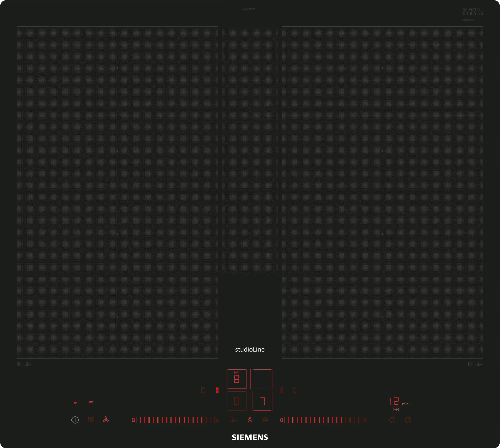Tap the right flexMotion arrows icon
Viewport: 500px width, 448px height.
[295, 390]
